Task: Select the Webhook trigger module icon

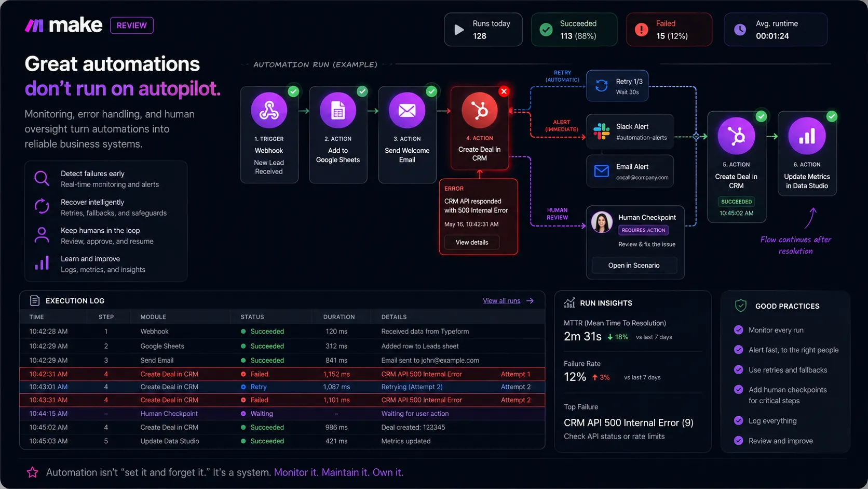Action: 269,110
